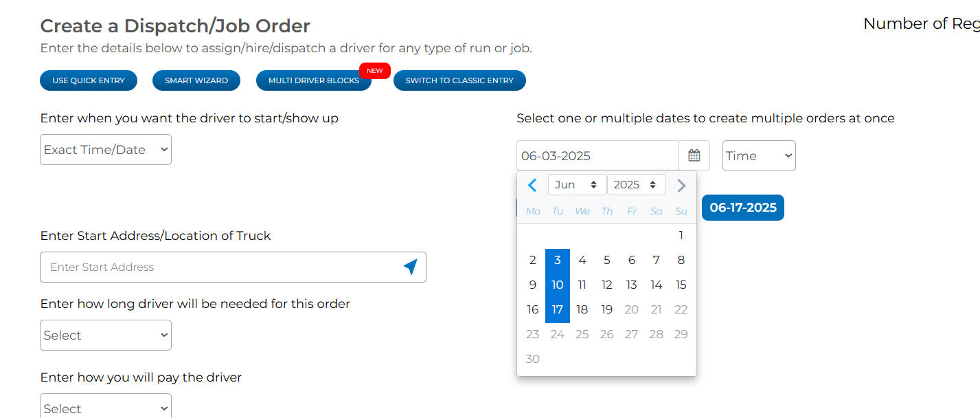Viewport: 980px width, 418px height.
Task: Switch to Classic Entry mode
Action: 459,80
